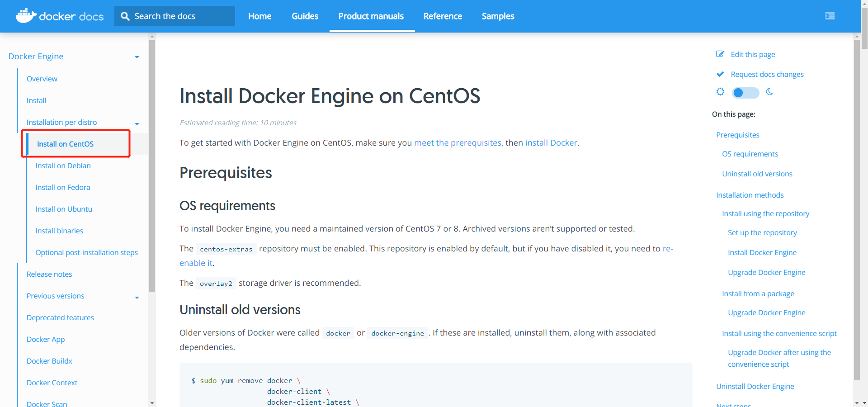Click the table-of-contents toggle icon in header
Viewport: 868px width, 407px height.
pyautogui.click(x=830, y=16)
